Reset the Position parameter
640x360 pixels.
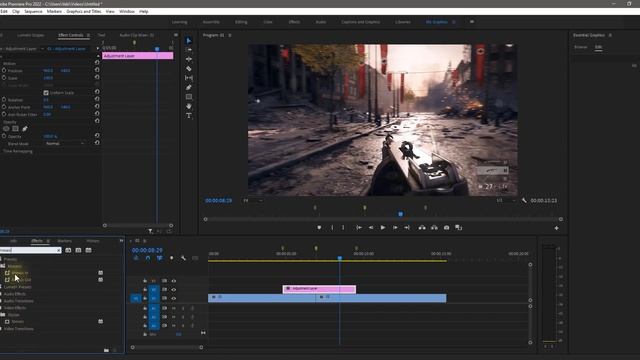pos(97,70)
